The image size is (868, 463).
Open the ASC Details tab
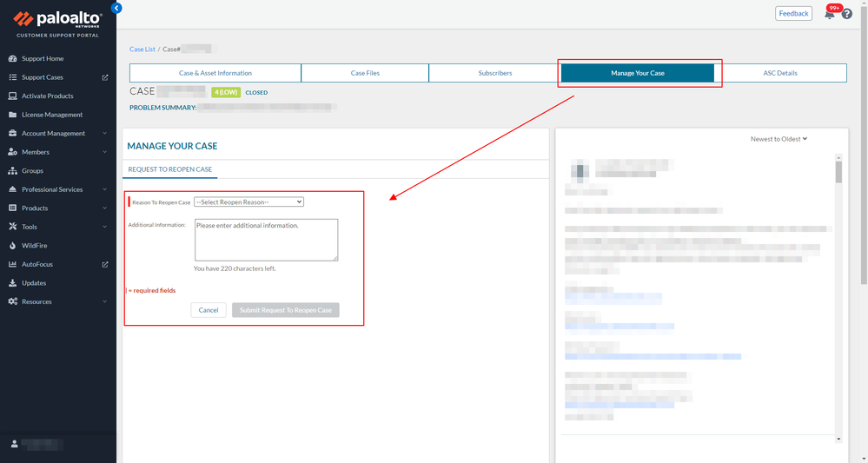(780, 73)
